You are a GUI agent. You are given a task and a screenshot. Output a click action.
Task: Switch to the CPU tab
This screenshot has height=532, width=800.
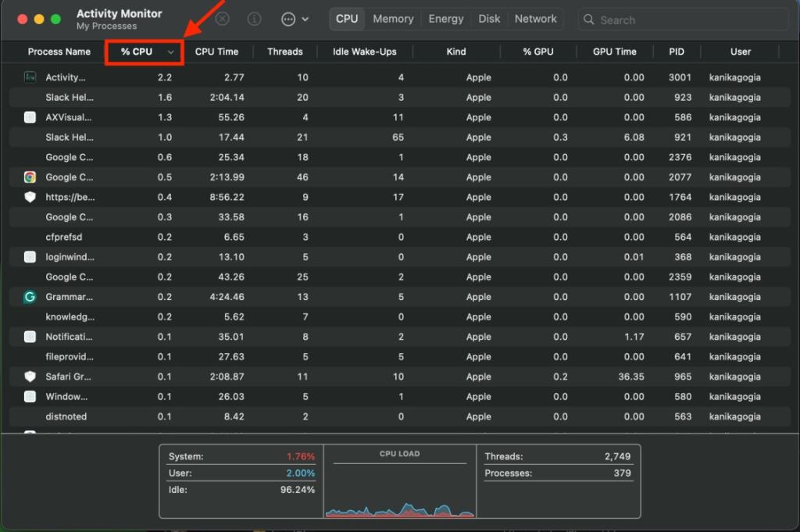pyautogui.click(x=347, y=19)
